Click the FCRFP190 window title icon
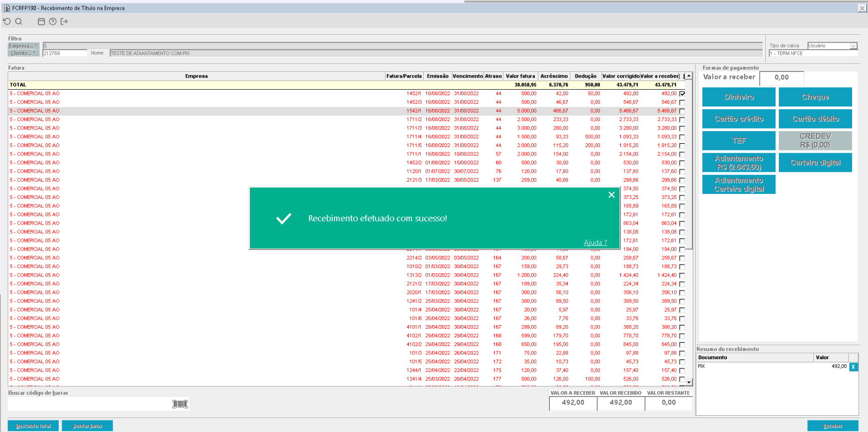The image size is (868, 432). (x=7, y=8)
